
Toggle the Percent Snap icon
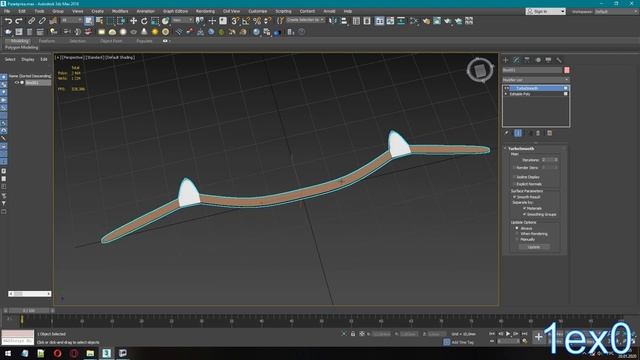(257, 21)
